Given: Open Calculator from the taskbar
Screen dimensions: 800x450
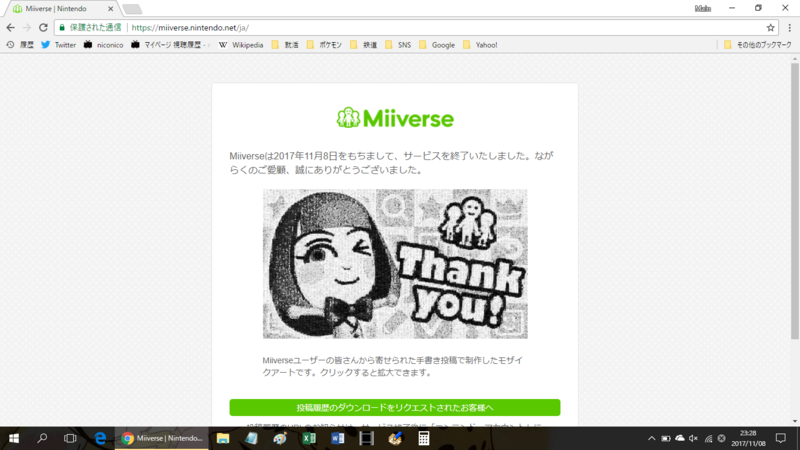Looking at the screenshot, I should [423, 438].
